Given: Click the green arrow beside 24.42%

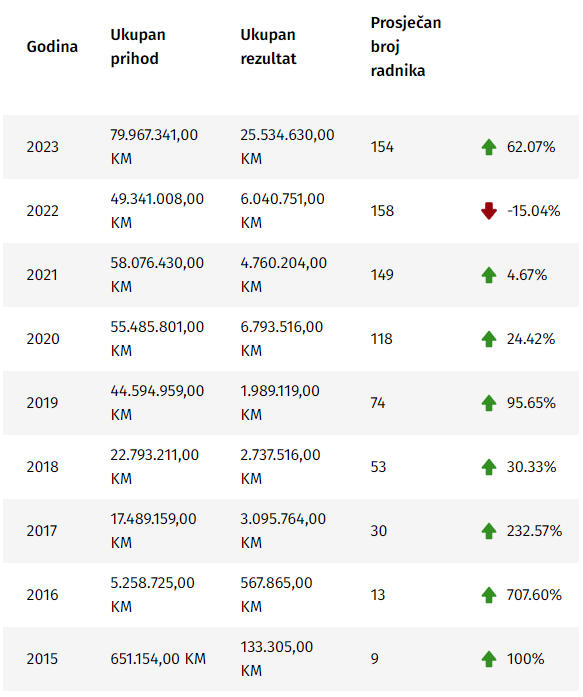Looking at the screenshot, I should pos(488,339).
